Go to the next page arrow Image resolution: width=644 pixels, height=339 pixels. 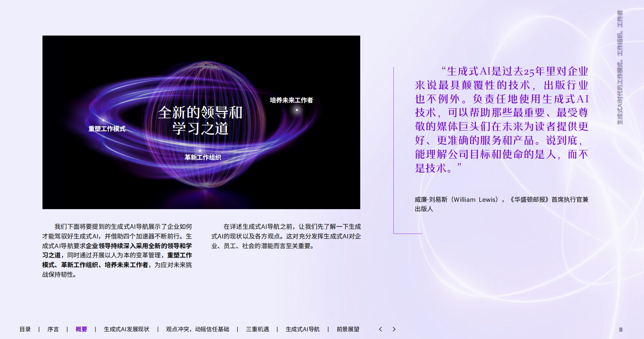point(394,329)
